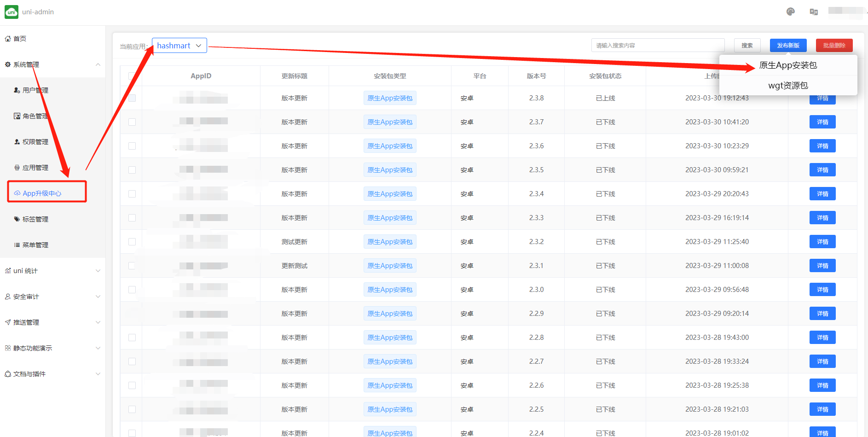Click the 安全审计 person icon
Image resolution: width=868 pixels, height=437 pixels.
pos(8,297)
